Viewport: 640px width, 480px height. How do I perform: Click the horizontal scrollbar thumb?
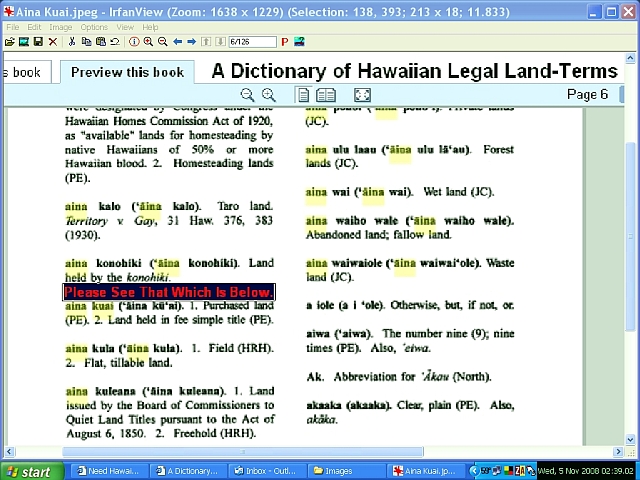coord(242,451)
